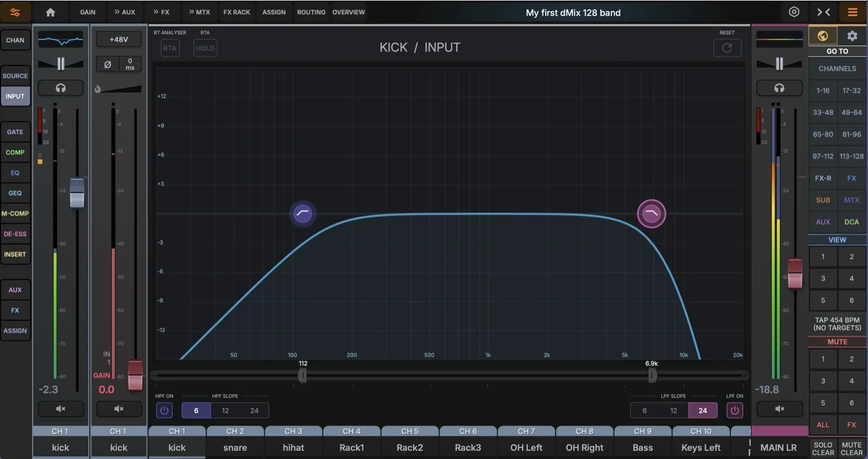Click the LPF frequency slider handle at 6.9k
The width and height of the screenshot is (868, 459).
(x=652, y=375)
